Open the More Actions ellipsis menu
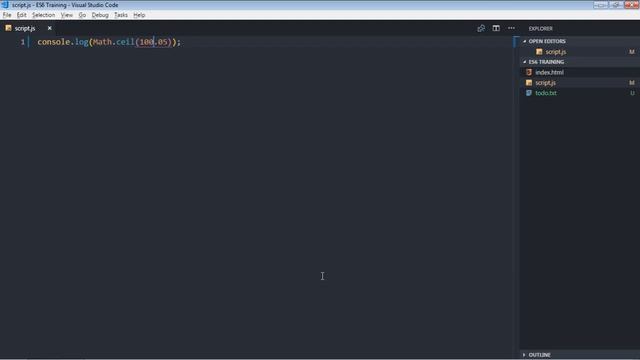This screenshot has width=640, height=360. click(x=511, y=28)
